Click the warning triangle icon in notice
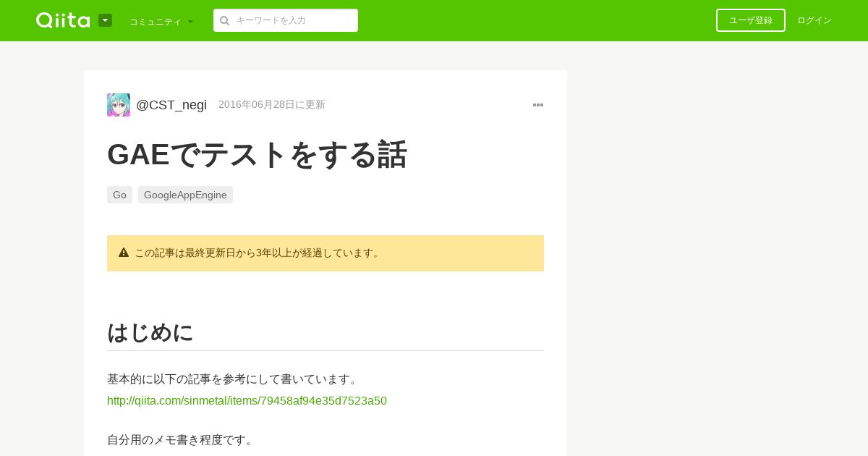Screen dimensions: 868x456 click(x=124, y=253)
